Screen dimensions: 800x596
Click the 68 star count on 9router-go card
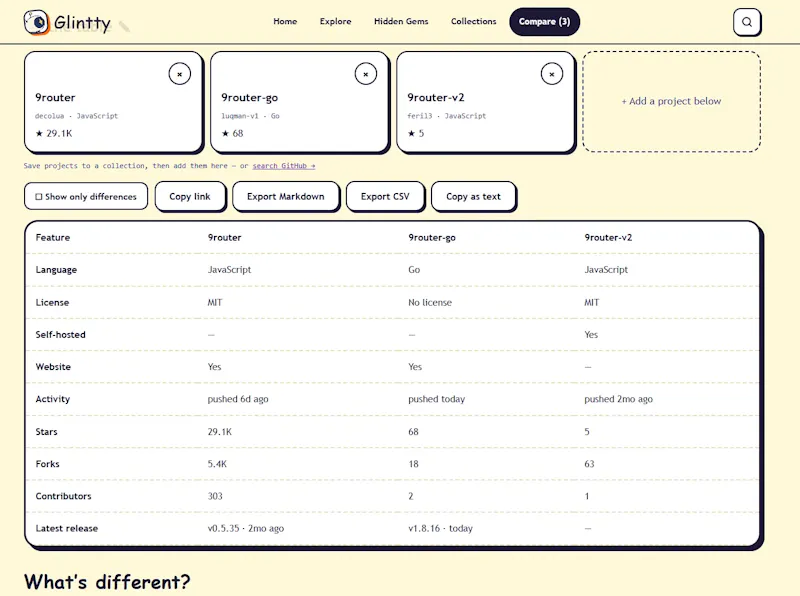click(x=232, y=133)
